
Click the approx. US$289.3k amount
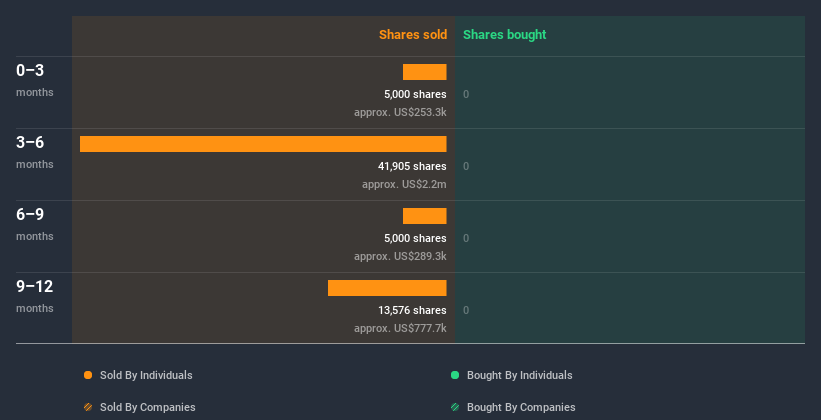pos(400,256)
